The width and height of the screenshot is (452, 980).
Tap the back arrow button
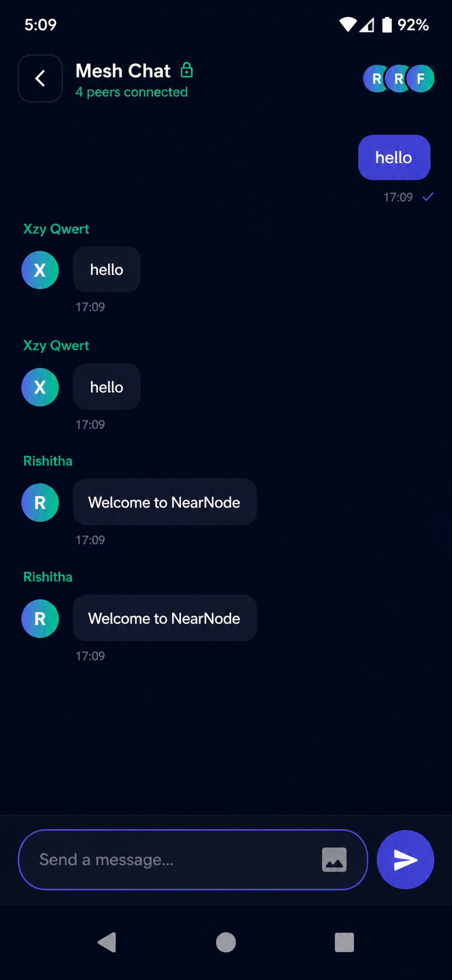[40, 79]
